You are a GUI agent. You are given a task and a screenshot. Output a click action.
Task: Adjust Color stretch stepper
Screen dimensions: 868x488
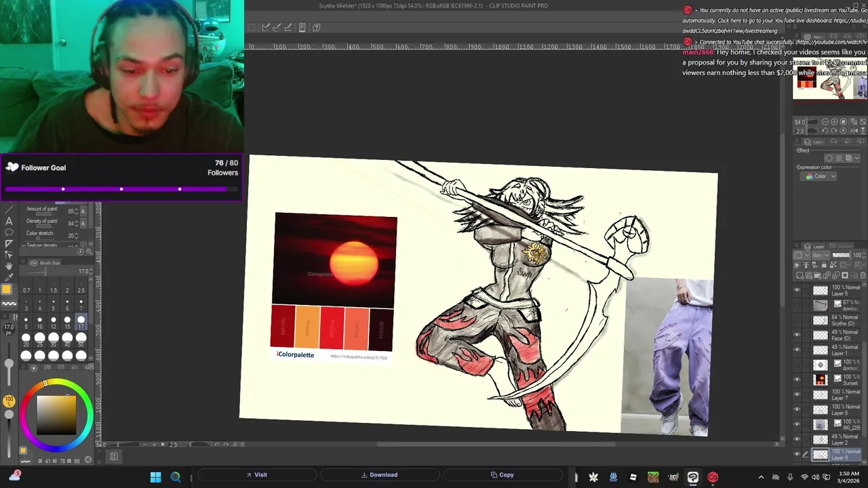click(76, 236)
